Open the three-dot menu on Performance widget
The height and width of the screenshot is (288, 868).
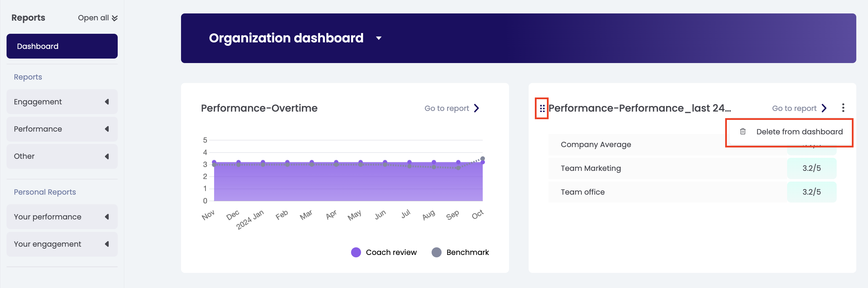843,108
